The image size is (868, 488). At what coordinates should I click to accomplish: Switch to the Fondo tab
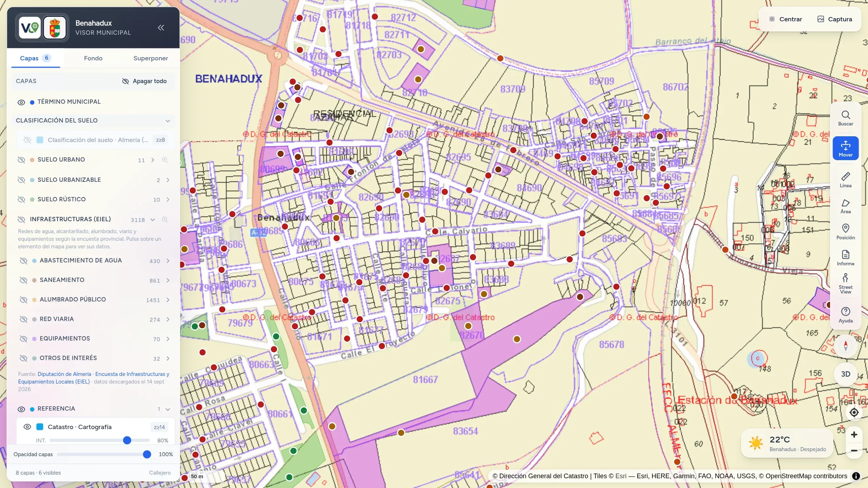93,58
